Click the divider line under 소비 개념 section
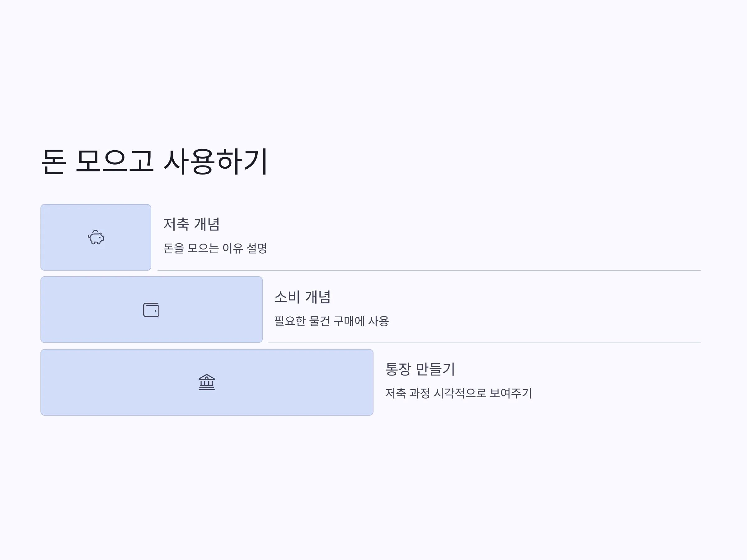 pos(484,343)
